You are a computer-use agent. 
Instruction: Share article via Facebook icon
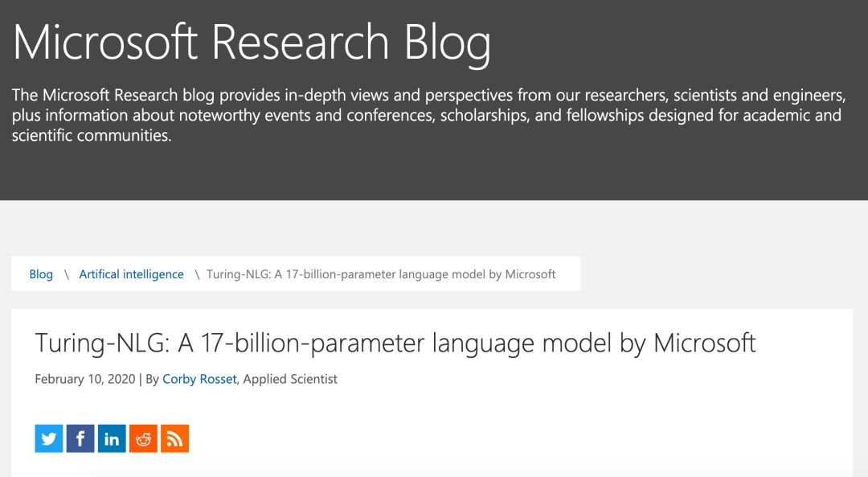pos(80,438)
